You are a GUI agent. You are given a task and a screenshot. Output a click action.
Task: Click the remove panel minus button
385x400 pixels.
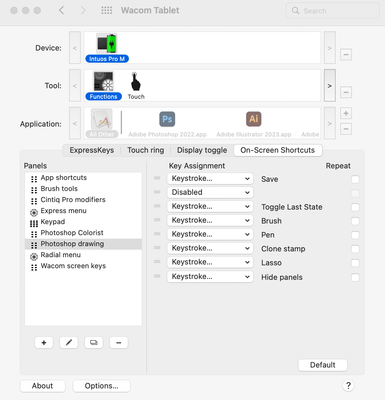[x=119, y=343]
